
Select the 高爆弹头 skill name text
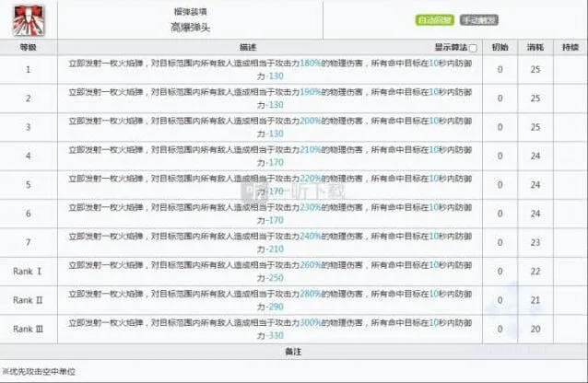click(167, 28)
